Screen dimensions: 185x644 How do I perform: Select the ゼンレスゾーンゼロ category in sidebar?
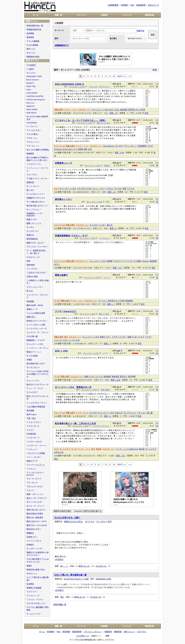[35, 344]
